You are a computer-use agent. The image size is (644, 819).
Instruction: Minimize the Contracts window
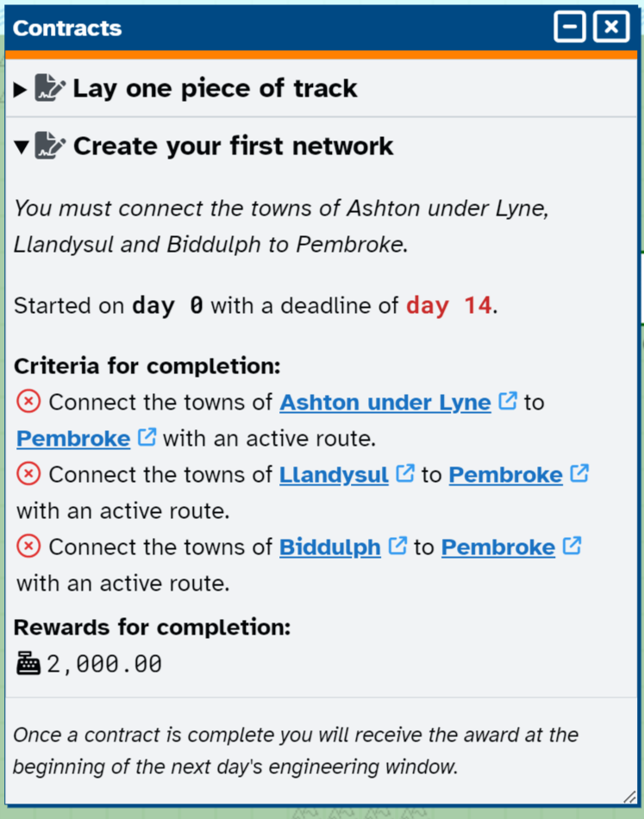pyautogui.click(x=570, y=28)
